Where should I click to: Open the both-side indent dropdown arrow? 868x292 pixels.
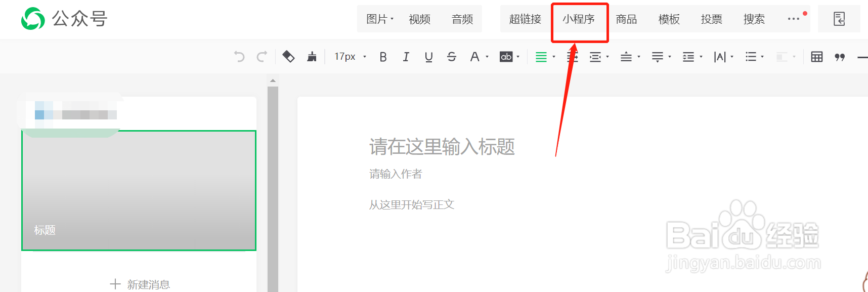click(607, 57)
